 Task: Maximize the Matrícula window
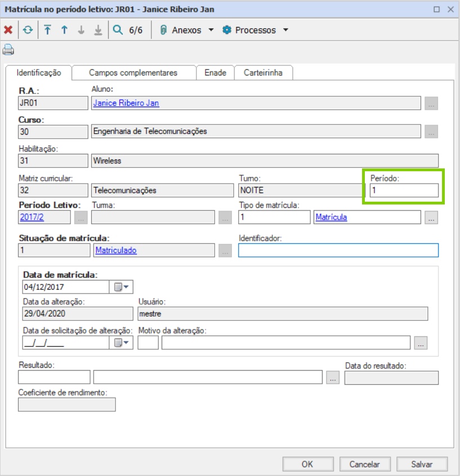(x=436, y=10)
